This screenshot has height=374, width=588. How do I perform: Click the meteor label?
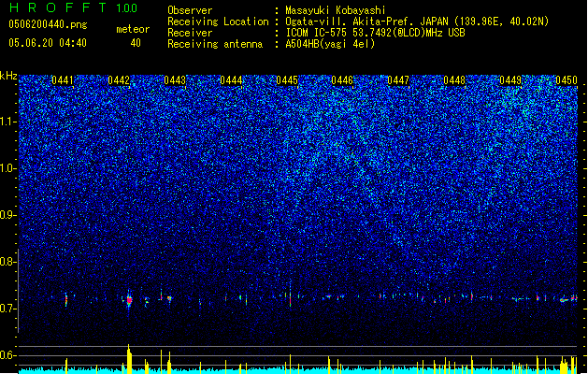point(133,29)
